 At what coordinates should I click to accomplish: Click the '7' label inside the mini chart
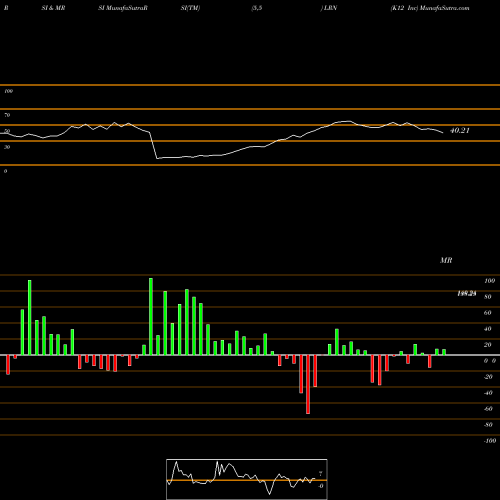coord(321,474)
